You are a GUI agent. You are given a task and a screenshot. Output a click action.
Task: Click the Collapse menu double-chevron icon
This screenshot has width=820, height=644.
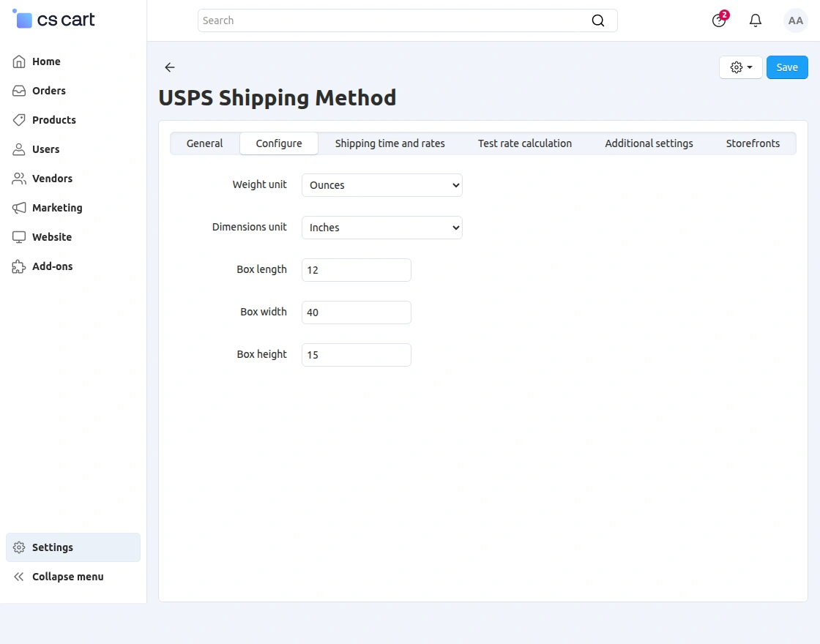click(19, 577)
